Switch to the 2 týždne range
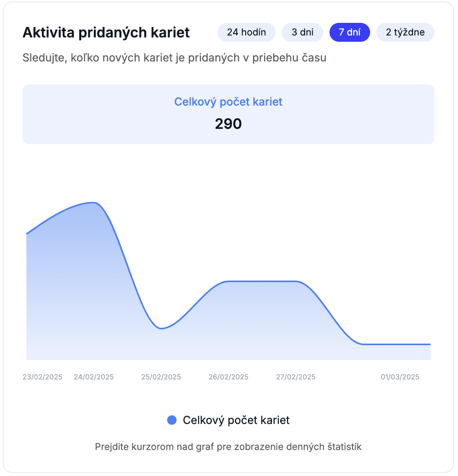This screenshot has height=476, width=458. [x=405, y=32]
